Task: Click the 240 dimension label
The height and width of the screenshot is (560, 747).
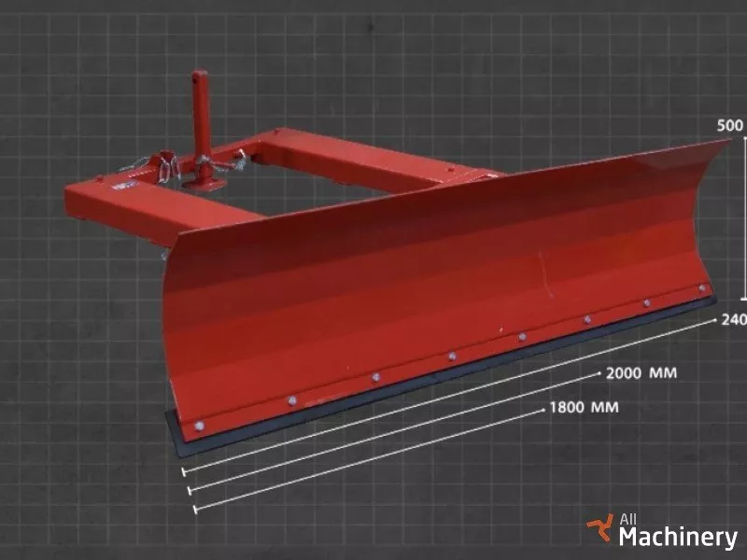Action: pyautogui.click(x=733, y=319)
